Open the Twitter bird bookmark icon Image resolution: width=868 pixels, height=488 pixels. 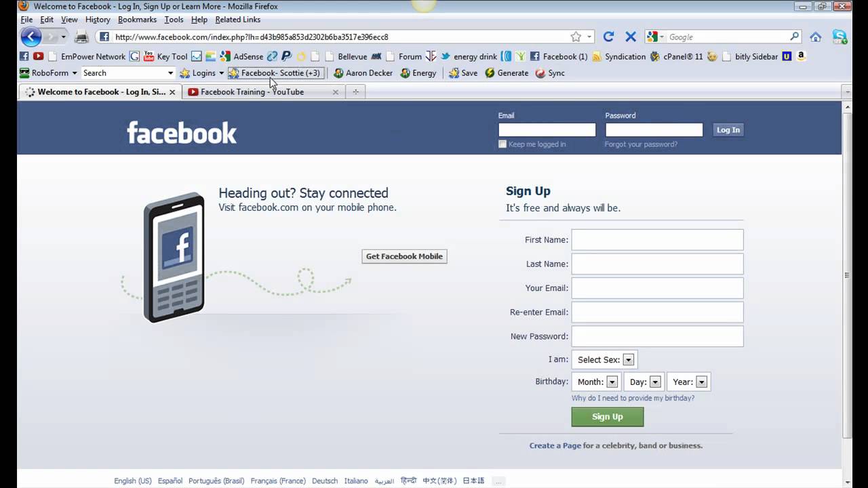click(x=446, y=56)
